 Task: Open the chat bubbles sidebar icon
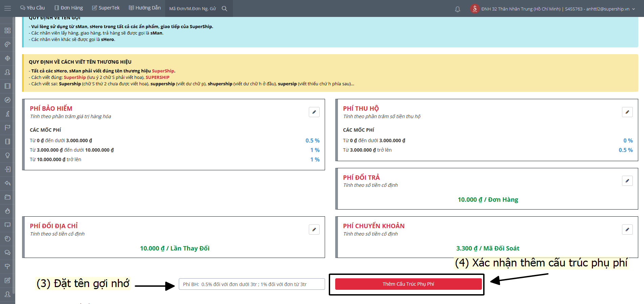coord(7,253)
